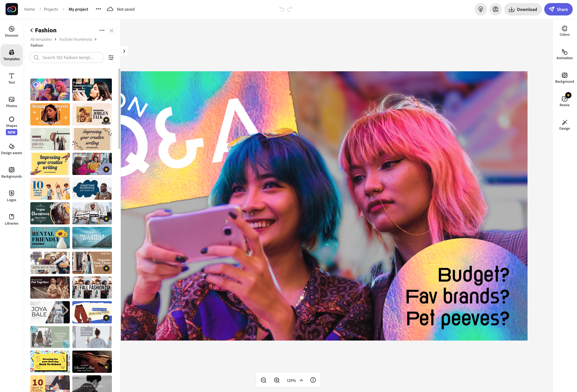Screen dimensions: 577x392
Task: Select Jorgen Falk template thumbnail
Action: (92, 115)
